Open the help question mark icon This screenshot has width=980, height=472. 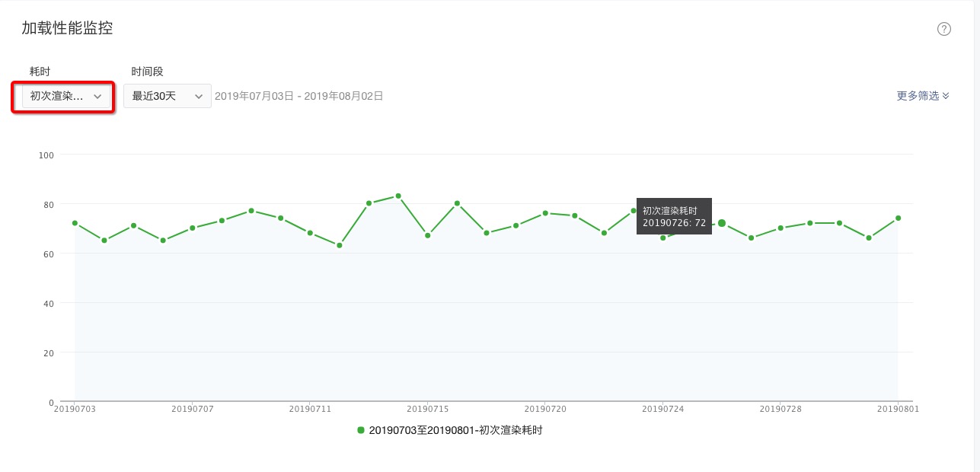[x=944, y=29]
